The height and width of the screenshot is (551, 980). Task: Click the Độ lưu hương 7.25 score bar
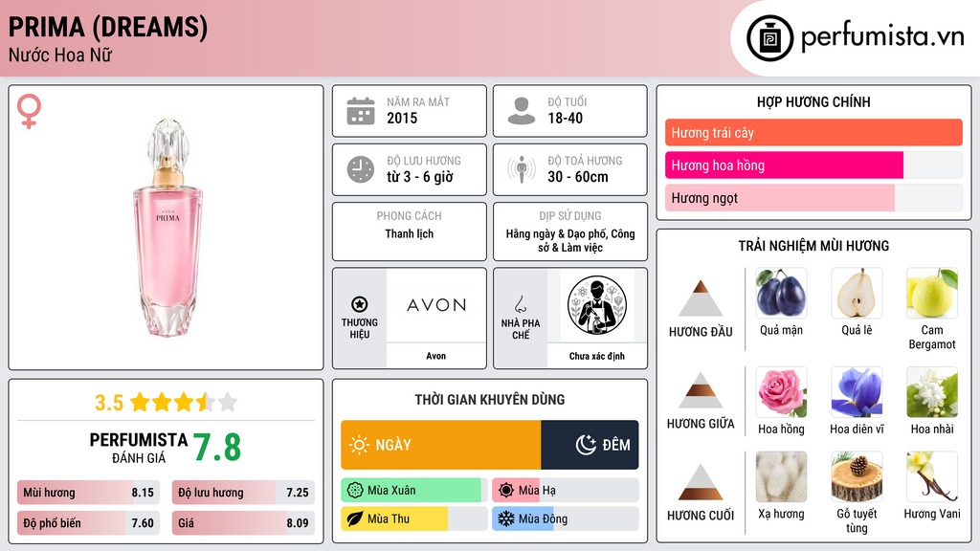(243, 493)
